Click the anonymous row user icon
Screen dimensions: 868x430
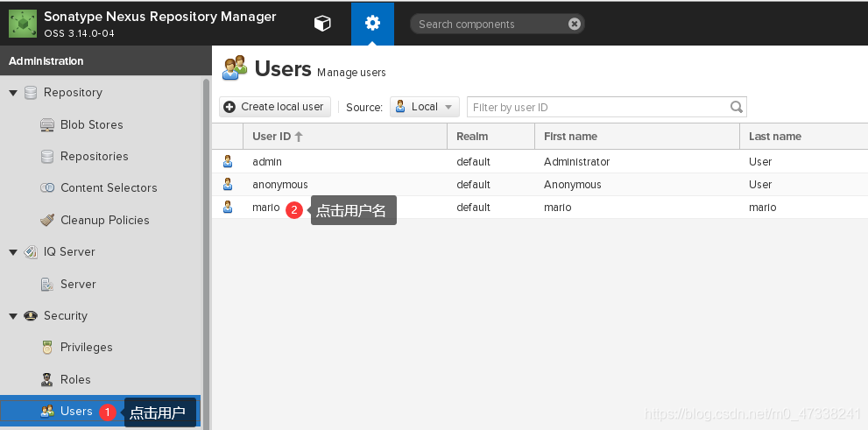point(228,184)
